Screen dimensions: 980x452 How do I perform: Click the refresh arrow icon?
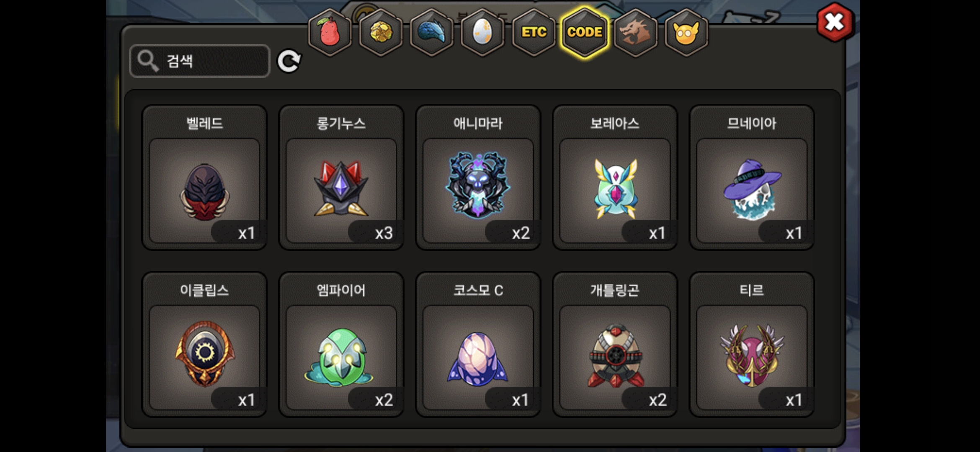point(289,61)
